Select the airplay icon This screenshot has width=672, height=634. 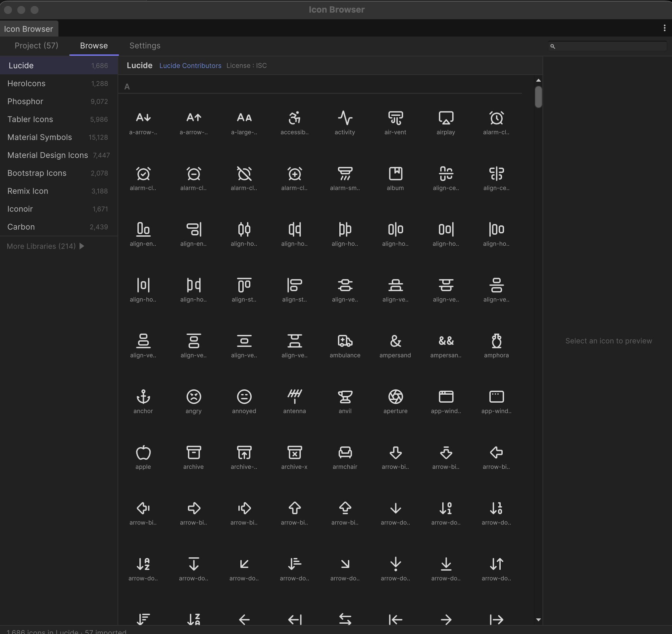point(446,118)
